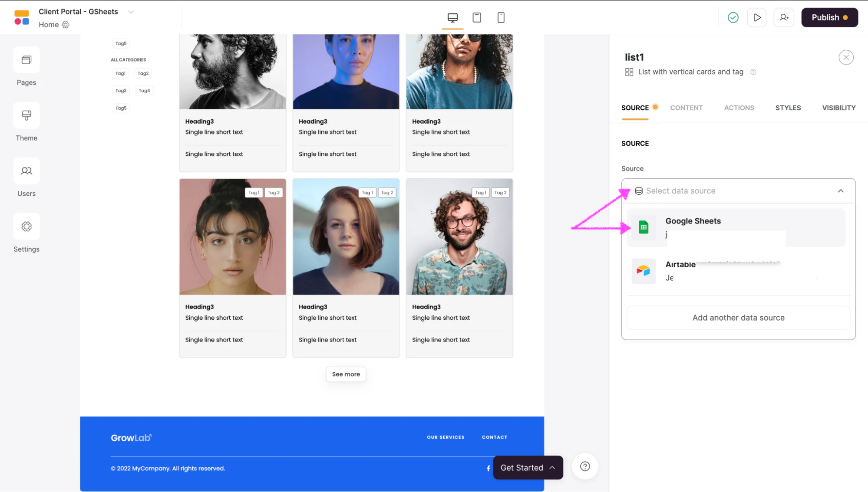Open OUR SERVICES footer link
The height and width of the screenshot is (492, 868).
coord(446,437)
